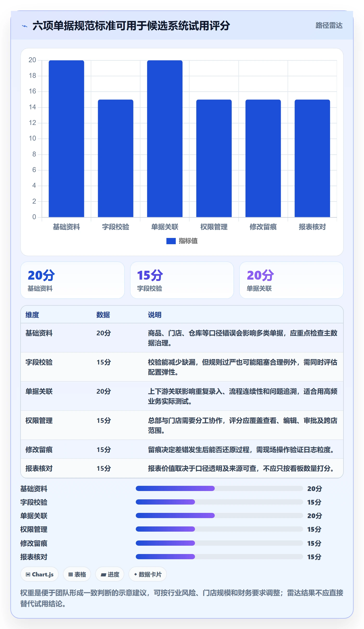Open the 20分 单据关联 data card
The height and width of the screenshot is (629, 364).
click(291, 280)
